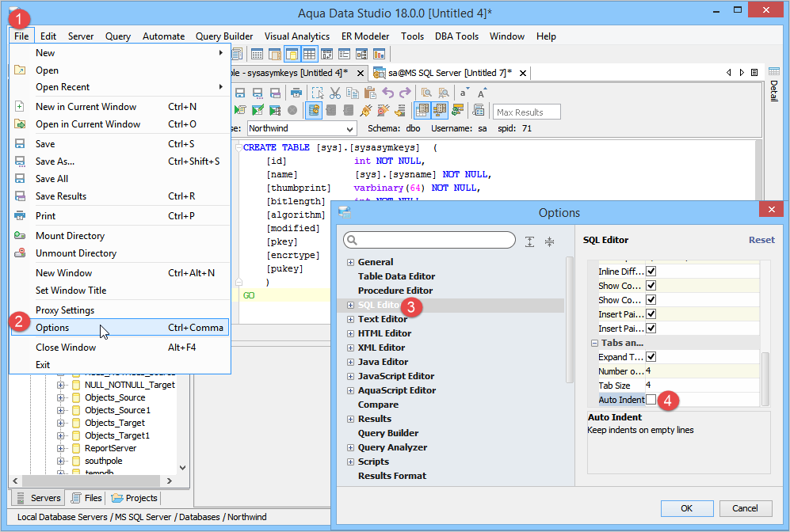Image resolution: width=790 pixels, height=532 pixels.
Task: Click the tab list icon right of the editor tabs
Action: coord(754,73)
